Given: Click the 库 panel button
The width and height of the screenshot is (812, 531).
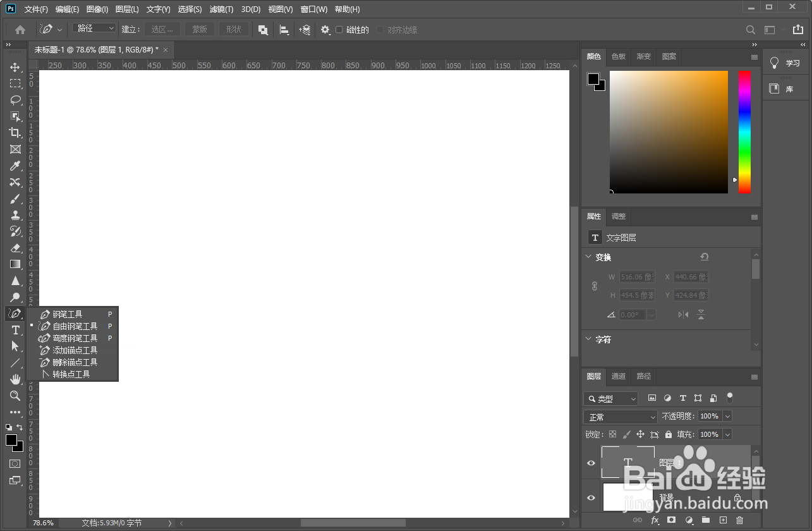Looking at the screenshot, I should (785, 89).
